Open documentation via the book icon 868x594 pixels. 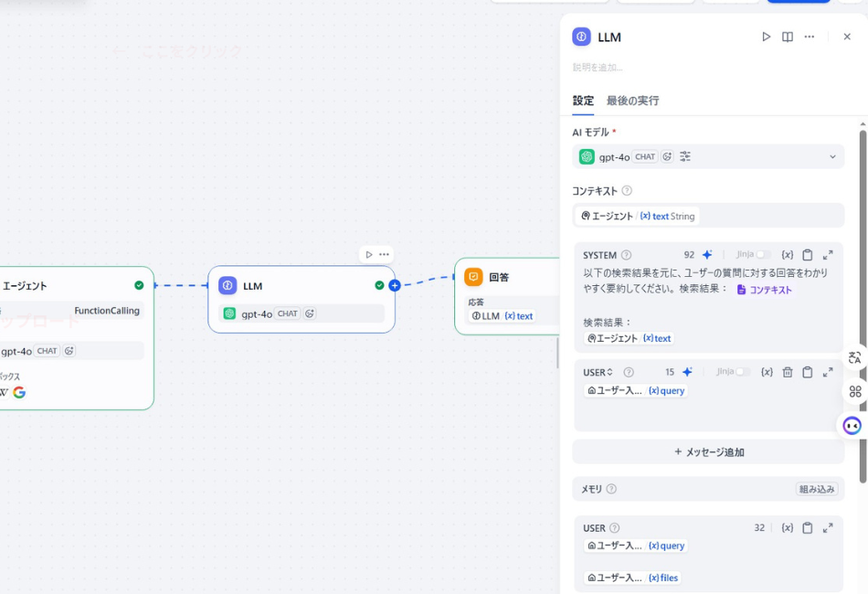[x=788, y=37]
